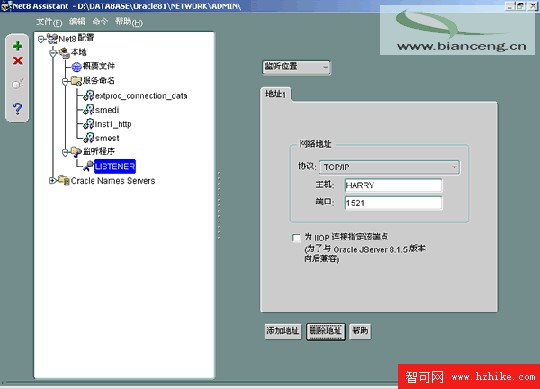Click the inst1_http service icon
Screen dimensions: 540x389
tap(89, 124)
